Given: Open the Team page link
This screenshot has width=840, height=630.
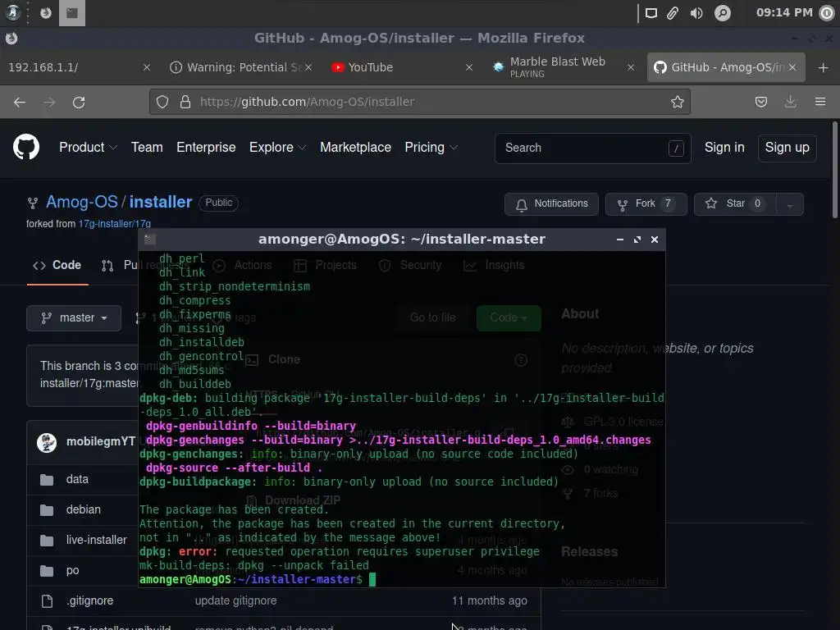Looking at the screenshot, I should click(147, 148).
